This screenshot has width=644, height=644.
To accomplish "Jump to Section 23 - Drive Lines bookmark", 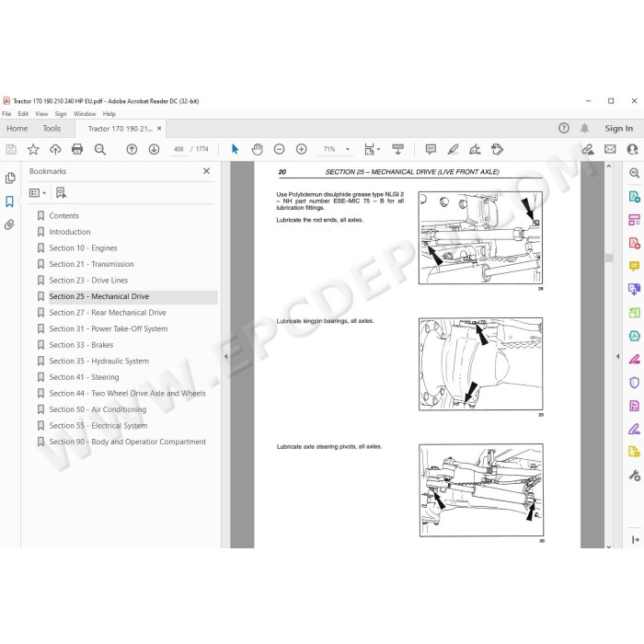I will click(x=88, y=280).
